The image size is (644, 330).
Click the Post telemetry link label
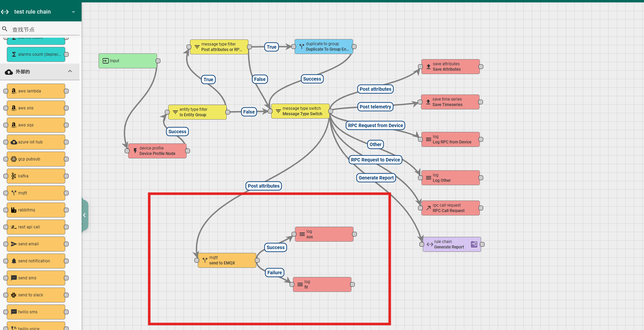pyautogui.click(x=375, y=107)
